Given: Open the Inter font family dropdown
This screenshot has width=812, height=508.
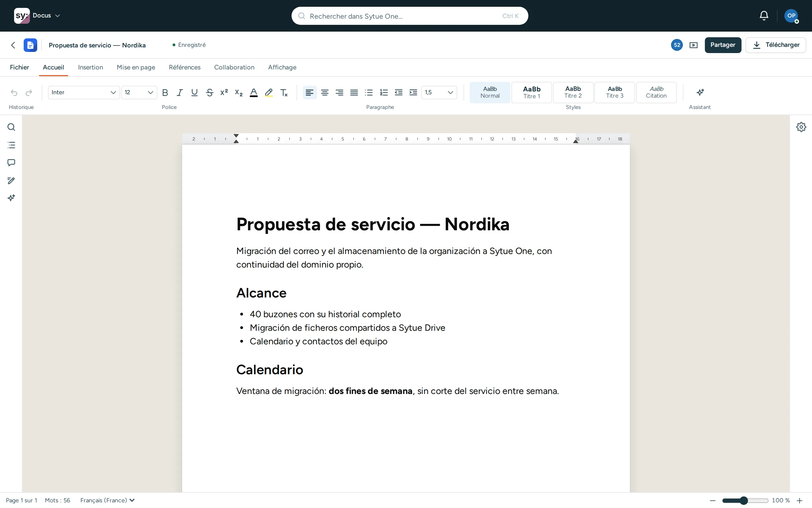Looking at the screenshot, I should [84, 92].
